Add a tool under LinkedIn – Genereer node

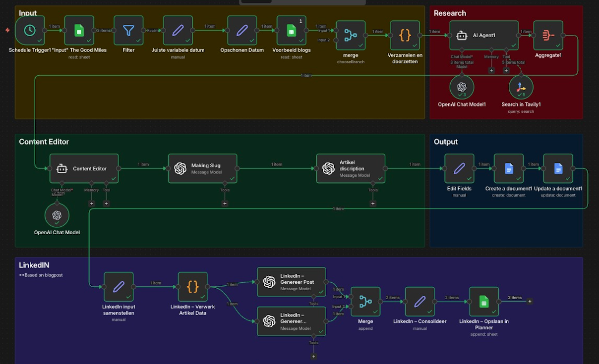[x=313, y=356]
